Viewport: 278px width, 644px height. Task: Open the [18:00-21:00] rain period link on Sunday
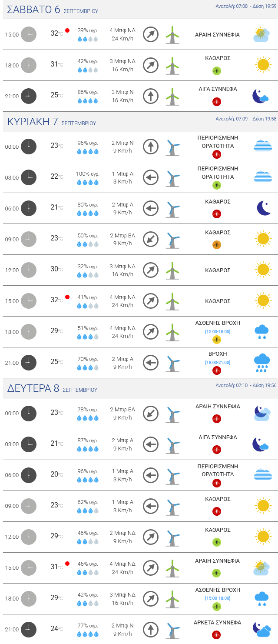pyautogui.click(x=218, y=362)
